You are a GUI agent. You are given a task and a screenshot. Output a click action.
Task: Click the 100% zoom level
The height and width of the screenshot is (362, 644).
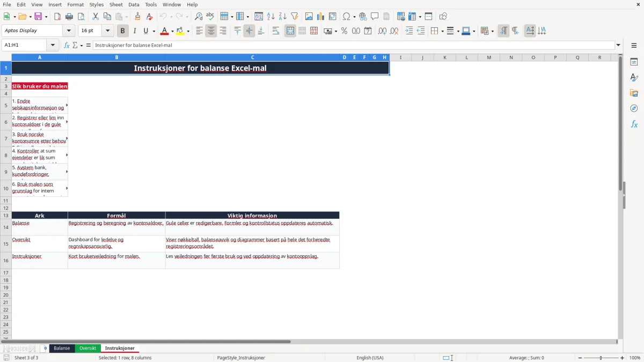(635, 358)
